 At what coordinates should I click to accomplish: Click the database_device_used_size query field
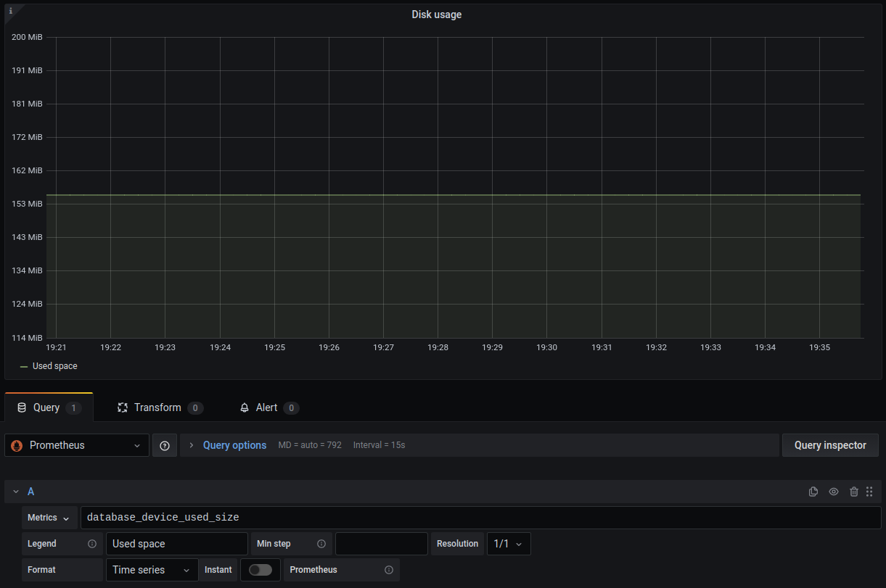479,518
